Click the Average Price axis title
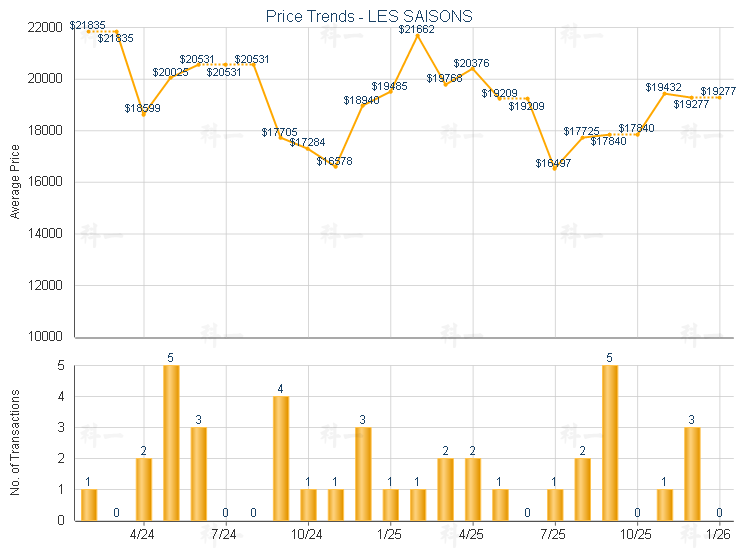The image size is (740, 550). point(15,181)
